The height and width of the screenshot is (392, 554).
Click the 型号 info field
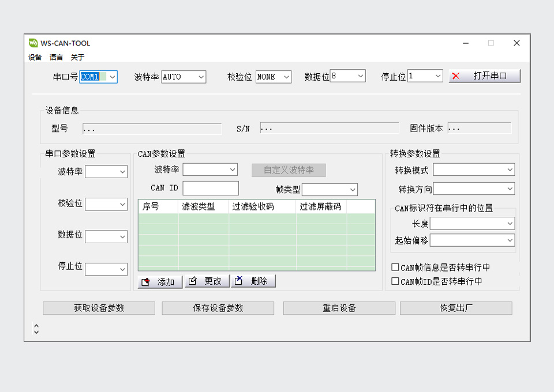[x=152, y=129]
